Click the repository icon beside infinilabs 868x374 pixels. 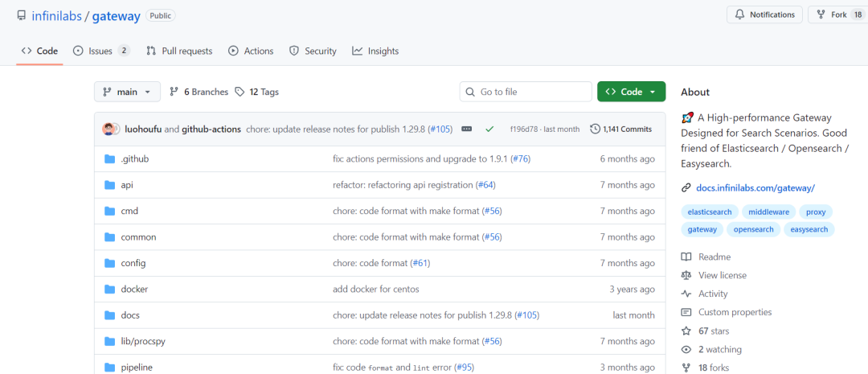[22, 15]
